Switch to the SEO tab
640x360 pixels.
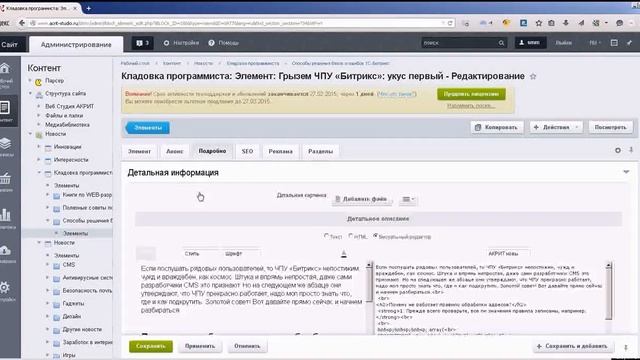pos(247,151)
